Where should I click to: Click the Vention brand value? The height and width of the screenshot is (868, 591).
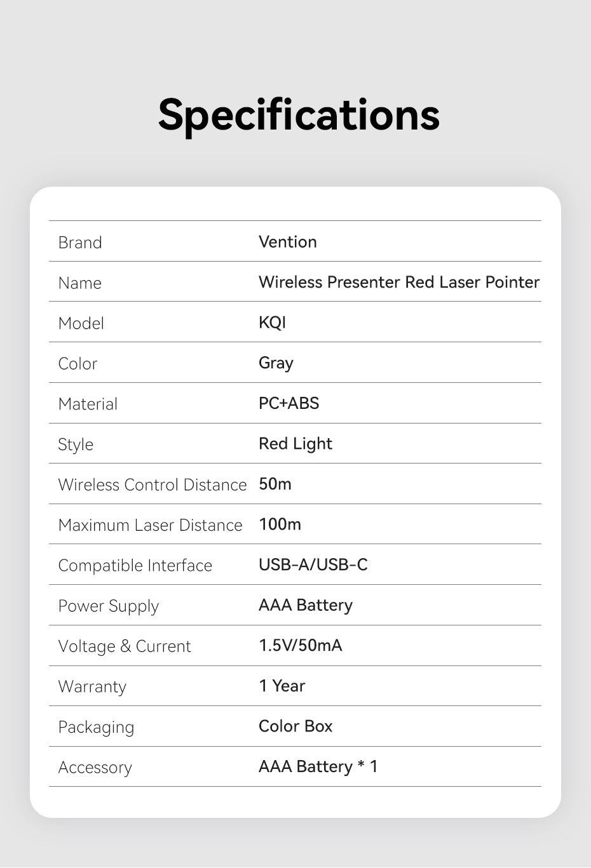click(x=288, y=242)
